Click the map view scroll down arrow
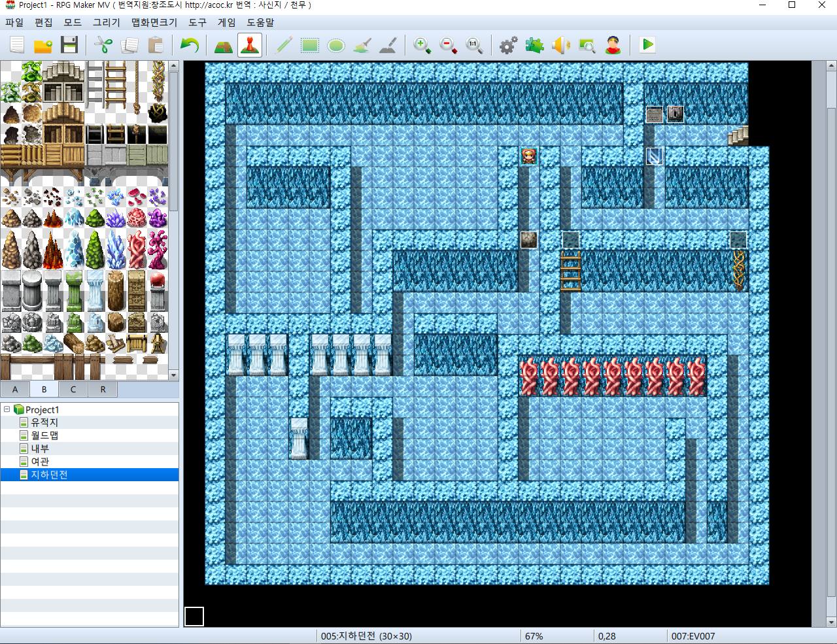837x644 pixels. tap(831, 622)
